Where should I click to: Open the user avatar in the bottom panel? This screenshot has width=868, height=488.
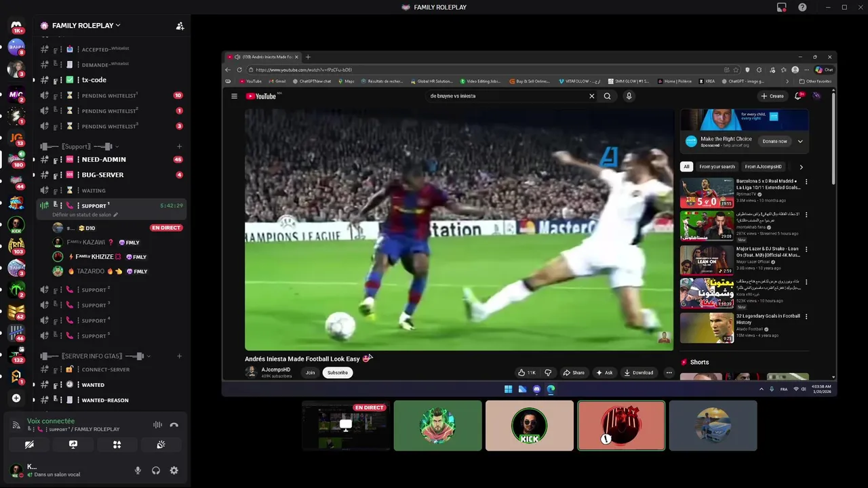[x=16, y=470]
